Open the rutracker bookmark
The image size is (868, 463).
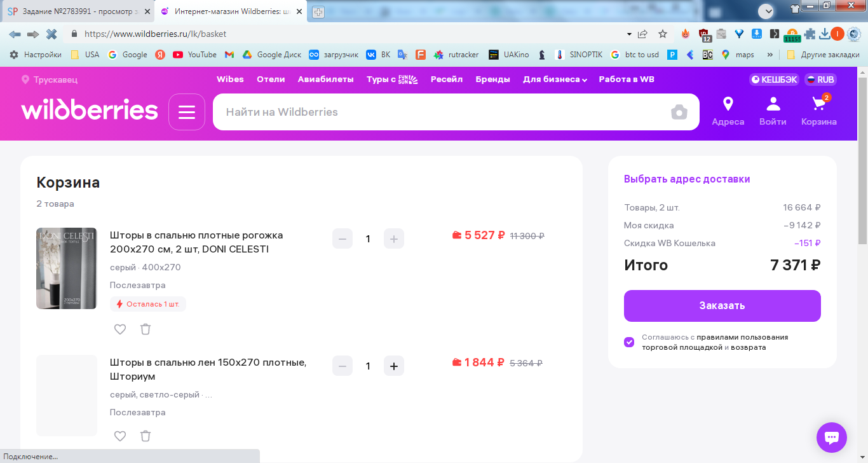coord(456,55)
